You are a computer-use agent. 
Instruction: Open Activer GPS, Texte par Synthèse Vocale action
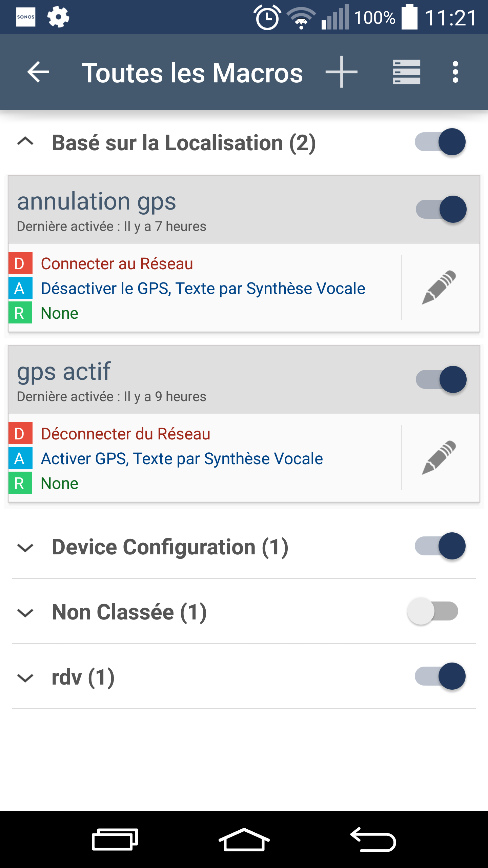182,458
